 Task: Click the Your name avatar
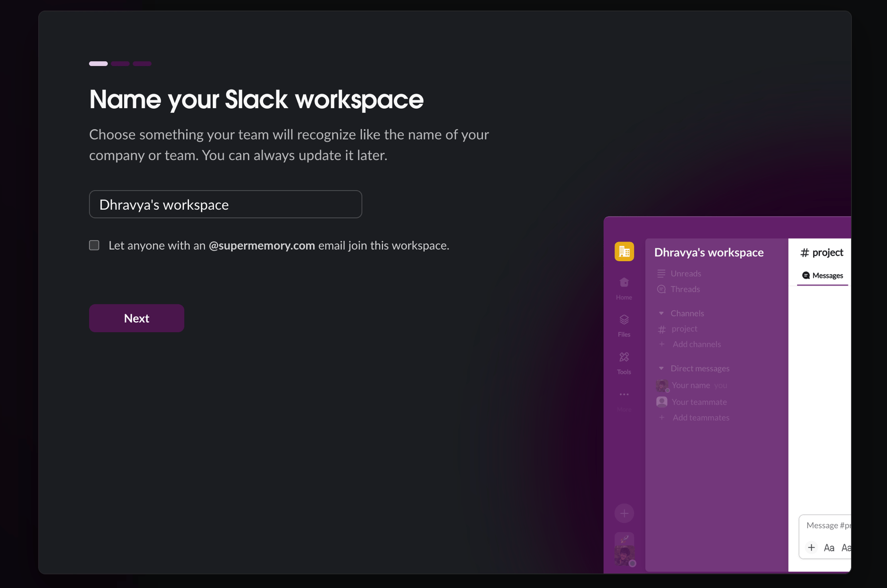[x=662, y=385]
